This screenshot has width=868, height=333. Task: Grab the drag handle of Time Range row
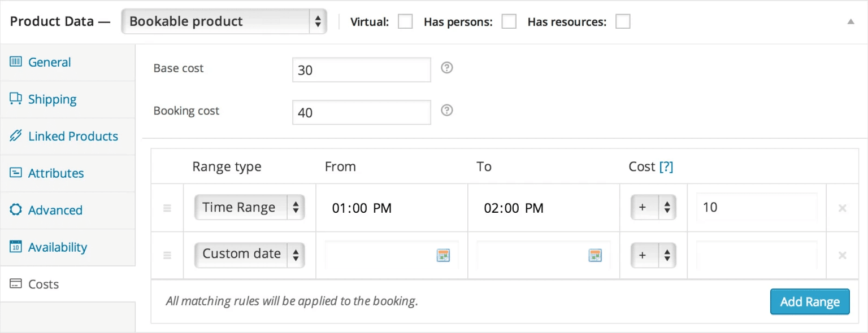click(x=167, y=208)
